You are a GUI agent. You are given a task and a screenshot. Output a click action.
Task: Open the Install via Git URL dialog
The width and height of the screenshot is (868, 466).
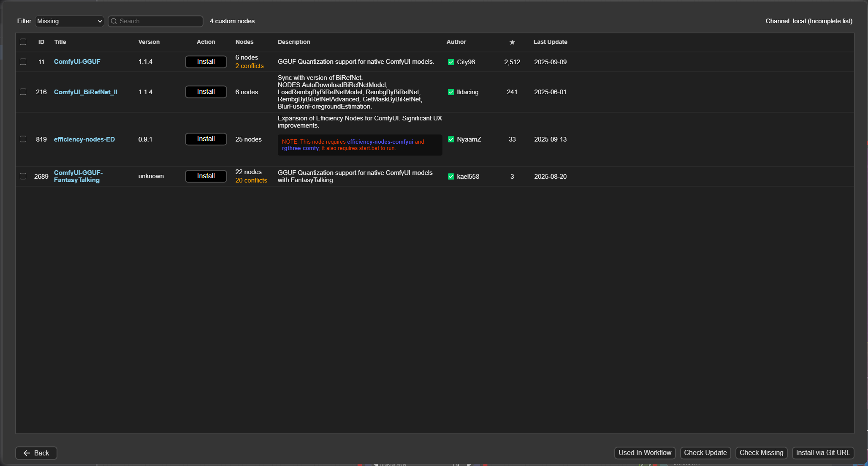click(823, 453)
